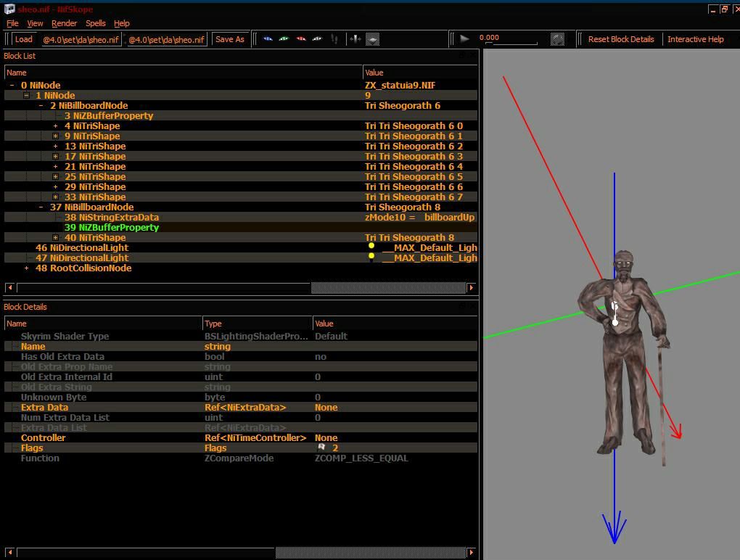Open the Help menu
The image size is (740, 560).
pos(122,23)
